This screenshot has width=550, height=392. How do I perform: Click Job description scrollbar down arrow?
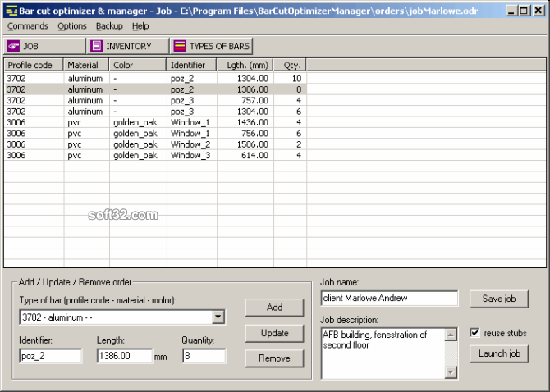[x=451, y=372]
